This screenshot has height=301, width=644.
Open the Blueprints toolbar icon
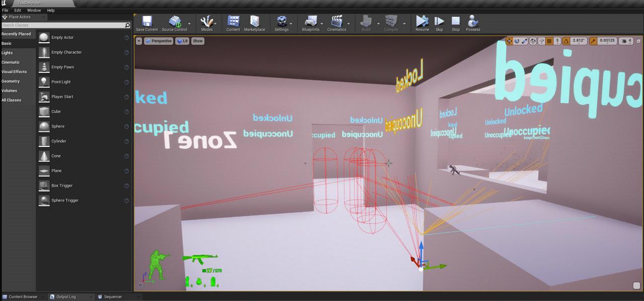[310, 22]
